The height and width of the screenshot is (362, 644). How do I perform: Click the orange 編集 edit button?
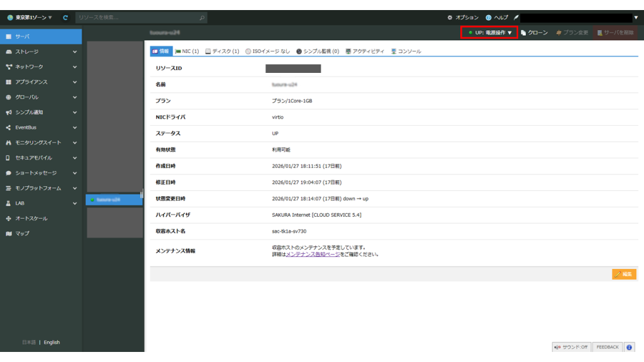point(624,274)
